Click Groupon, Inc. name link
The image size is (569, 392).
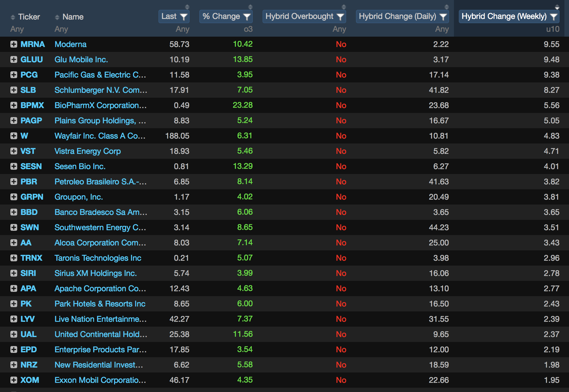click(x=79, y=197)
